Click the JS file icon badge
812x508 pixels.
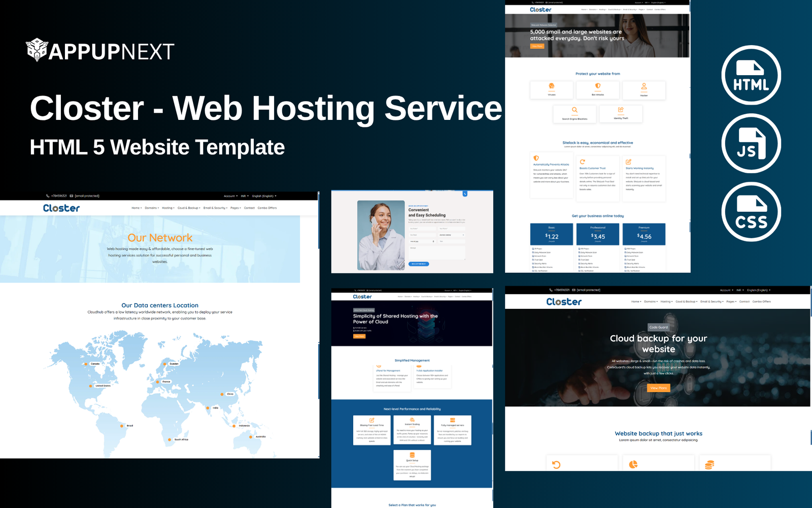(x=751, y=144)
